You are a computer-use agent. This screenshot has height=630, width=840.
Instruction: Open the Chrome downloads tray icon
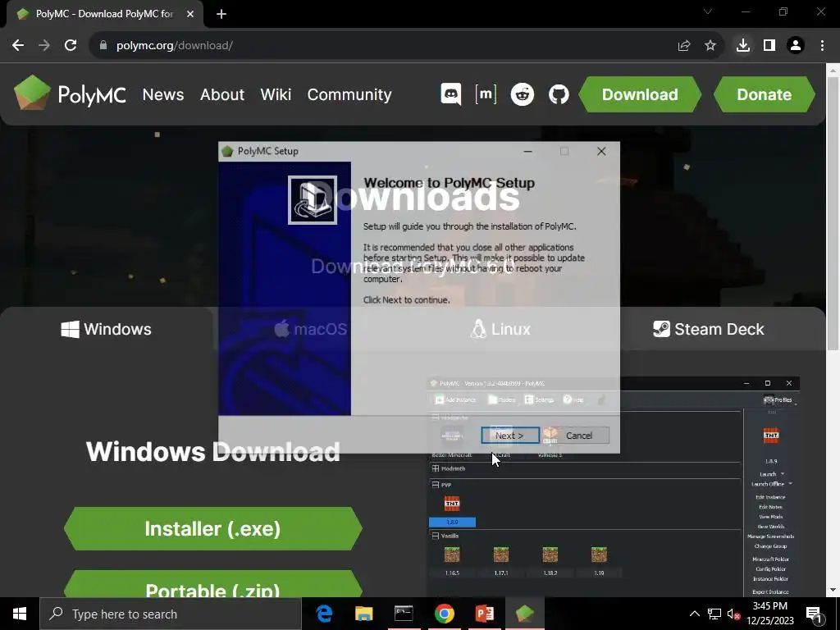[743, 46]
